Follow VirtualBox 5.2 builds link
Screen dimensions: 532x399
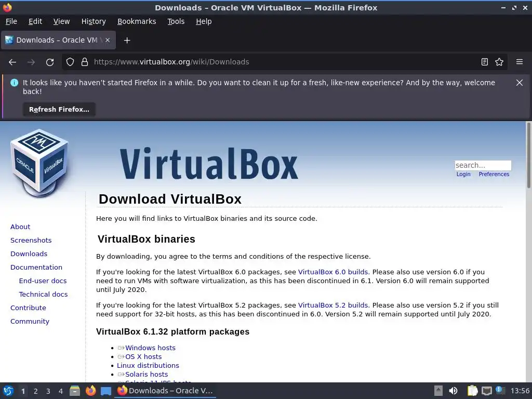pos(334,305)
